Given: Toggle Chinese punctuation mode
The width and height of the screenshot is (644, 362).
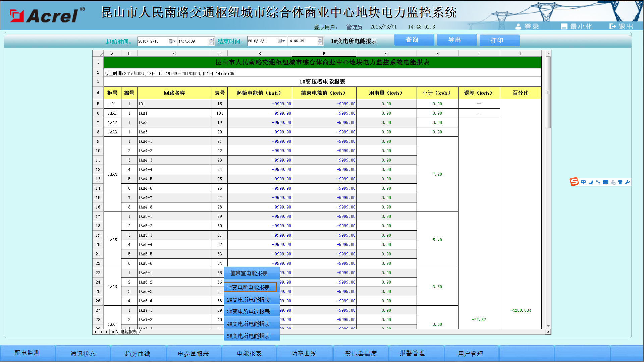Looking at the screenshot, I should click(x=598, y=182).
